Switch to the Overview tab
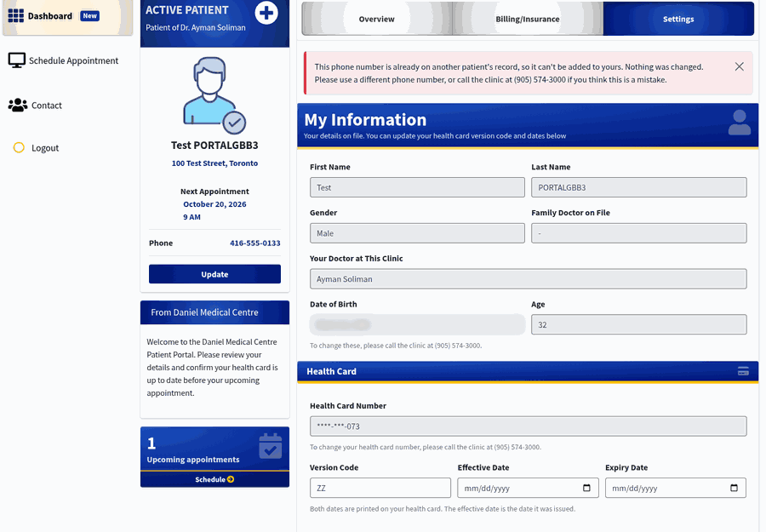The image size is (766, 532). [x=377, y=19]
